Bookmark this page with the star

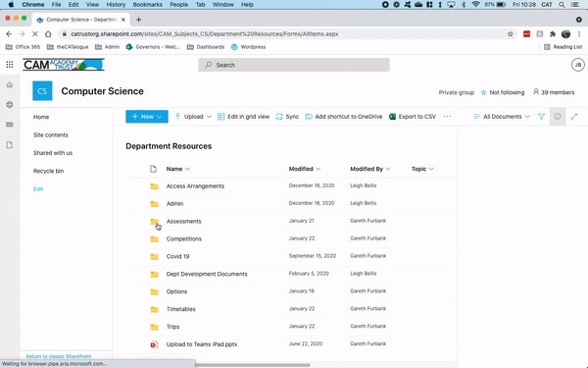(510, 33)
